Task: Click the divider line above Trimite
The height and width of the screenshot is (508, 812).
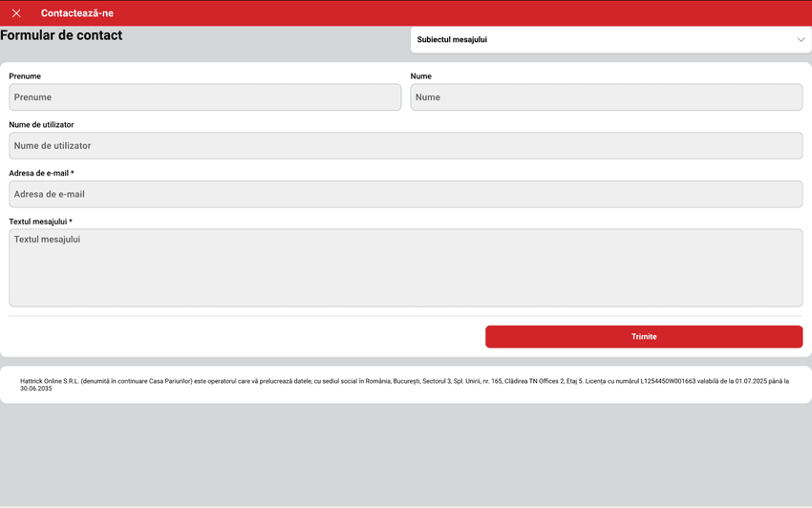Action: pyautogui.click(x=405, y=316)
